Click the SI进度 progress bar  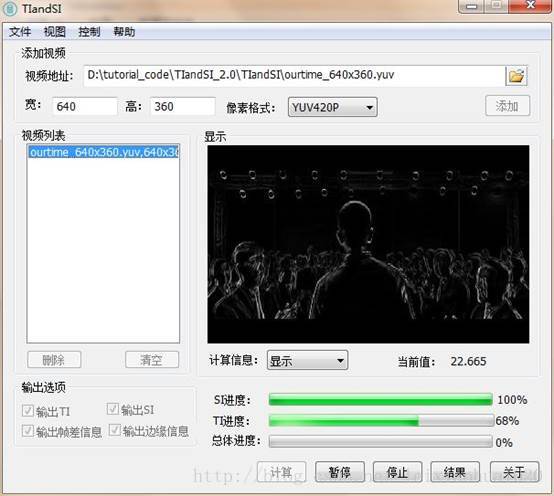380,400
